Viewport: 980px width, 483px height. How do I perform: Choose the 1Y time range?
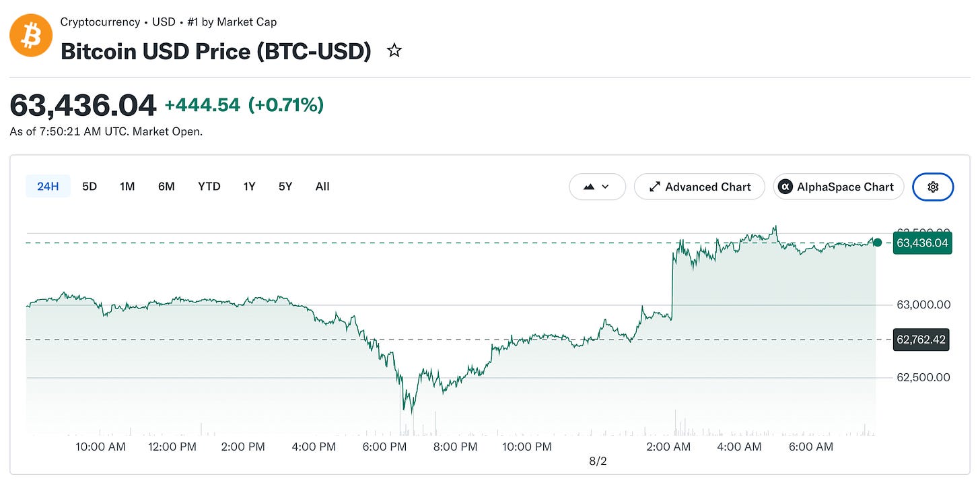click(x=249, y=187)
